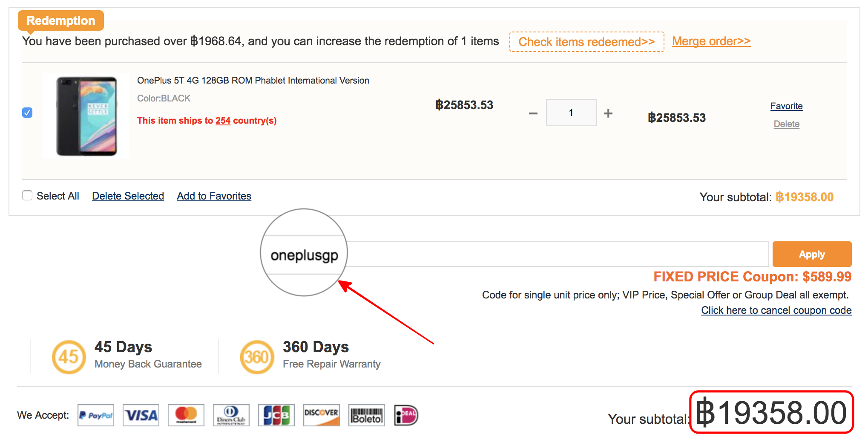This screenshot has width=868, height=440.
Task: Add OnePlus 5T to Favorite
Action: [x=786, y=106]
